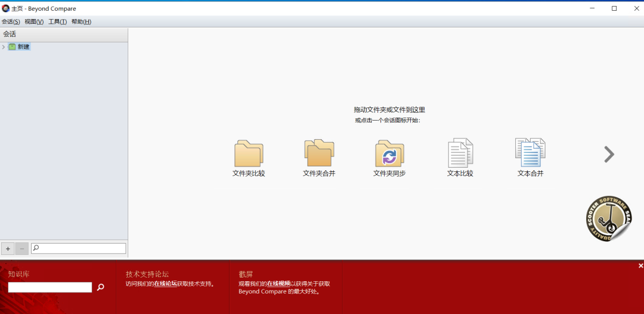Open the 会话(S) menu
Image resolution: width=644 pixels, height=314 pixels.
click(x=11, y=21)
